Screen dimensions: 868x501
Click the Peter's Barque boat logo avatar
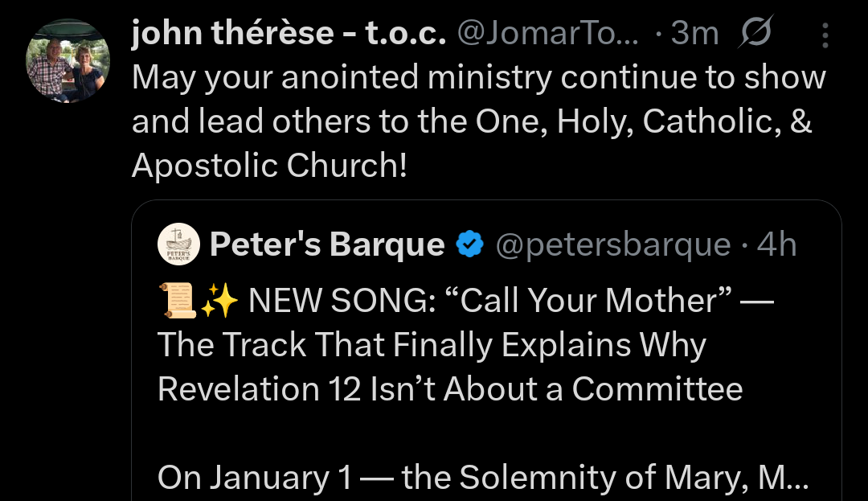[179, 244]
